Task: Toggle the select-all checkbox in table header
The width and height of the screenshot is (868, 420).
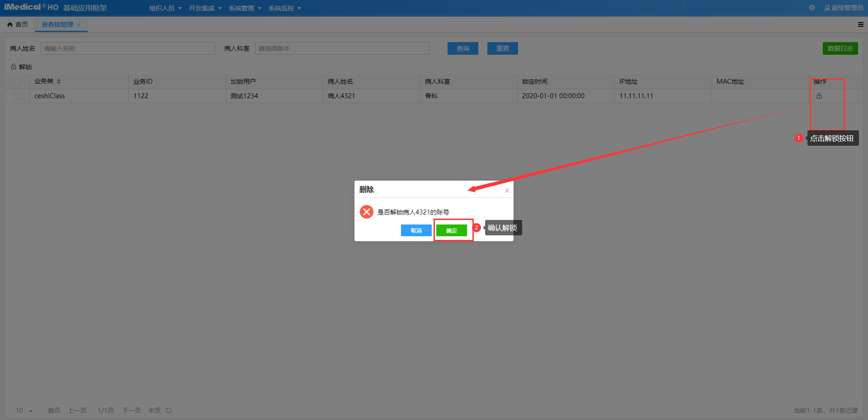Action: tap(17, 81)
